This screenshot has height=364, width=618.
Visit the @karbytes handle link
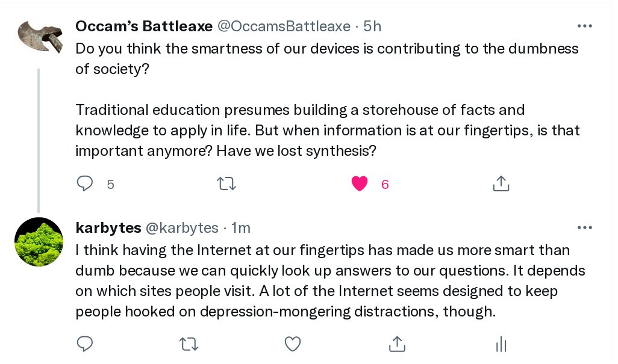click(x=182, y=228)
